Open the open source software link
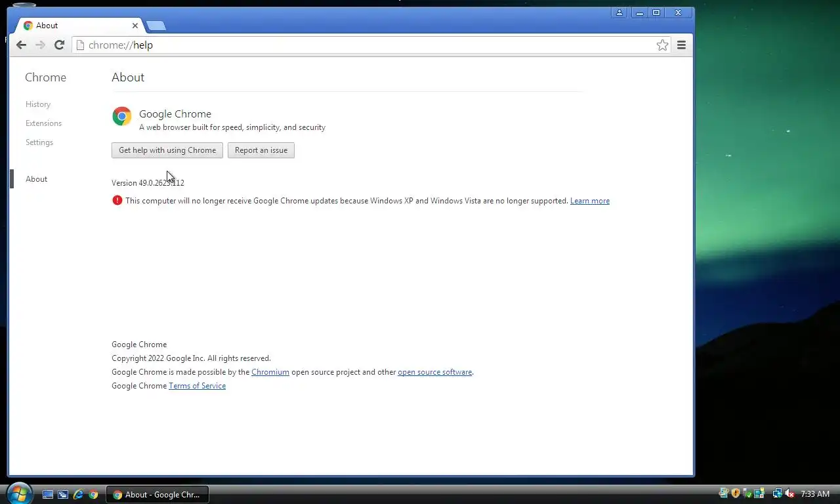Screen dimensions: 840x504 435,372
